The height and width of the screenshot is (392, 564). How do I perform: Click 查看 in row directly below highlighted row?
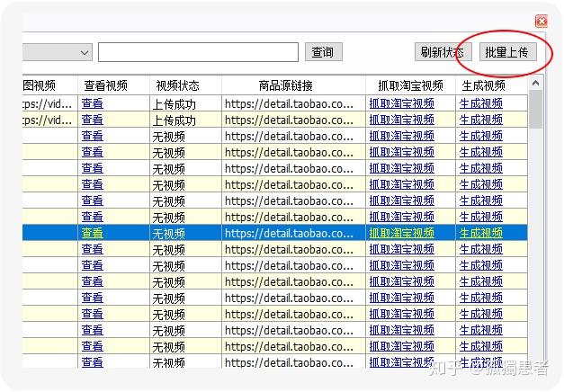[x=92, y=249]
